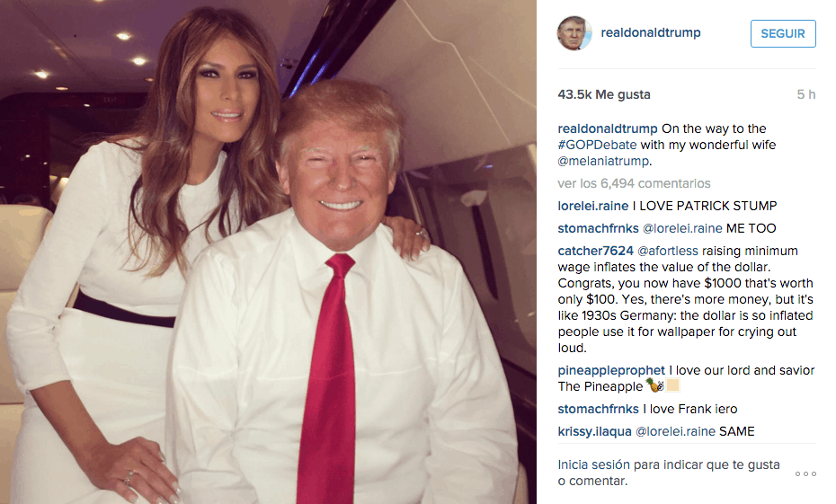Open krissy.ilaqua commenter profile
The image size is (836, 504).
[594, 431]
